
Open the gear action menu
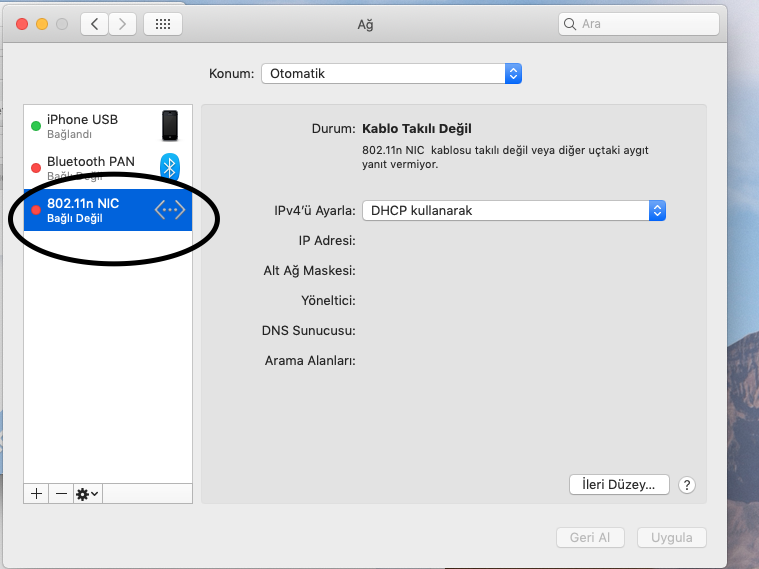point(88,494)
